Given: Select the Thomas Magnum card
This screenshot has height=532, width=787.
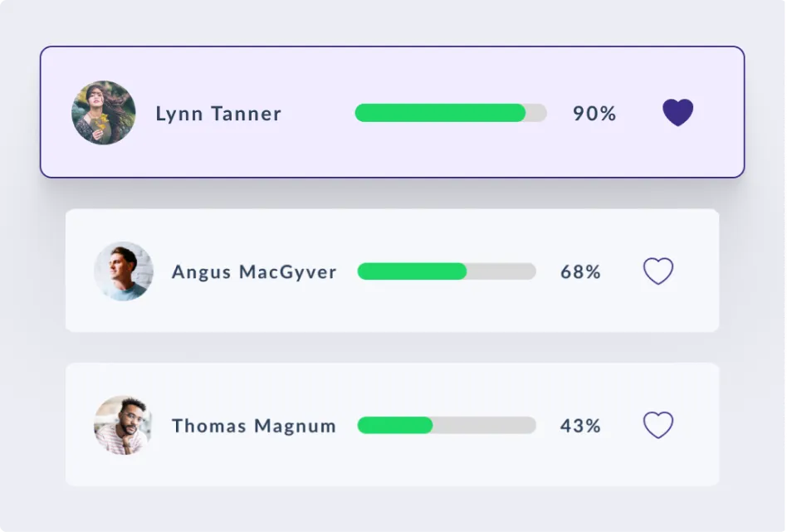Looking at the screenshot, I should tap(392, 425).
